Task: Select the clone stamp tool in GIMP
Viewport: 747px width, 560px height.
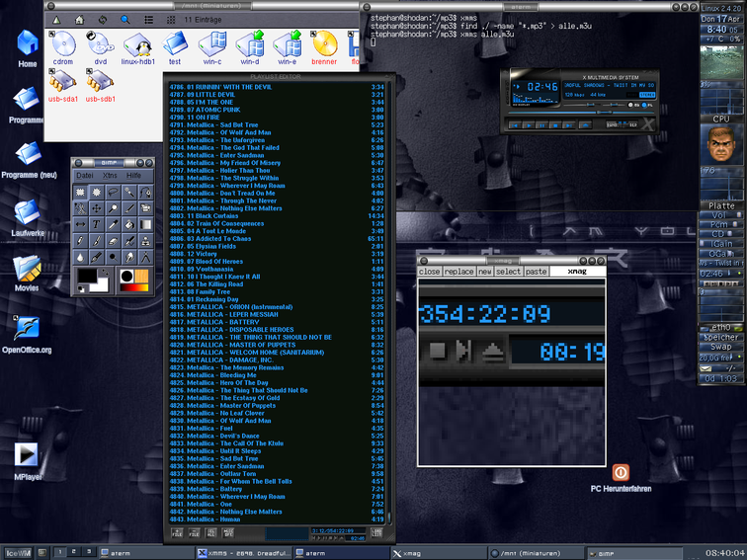Action: 145,241
